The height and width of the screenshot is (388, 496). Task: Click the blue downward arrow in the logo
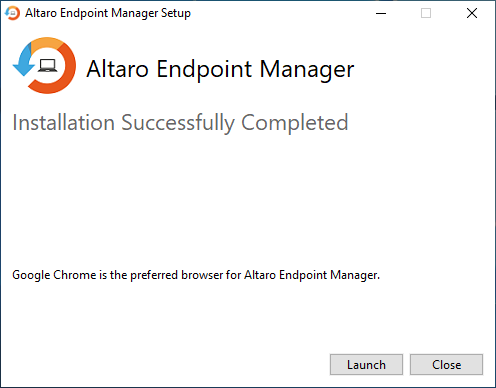coord(24,62)
